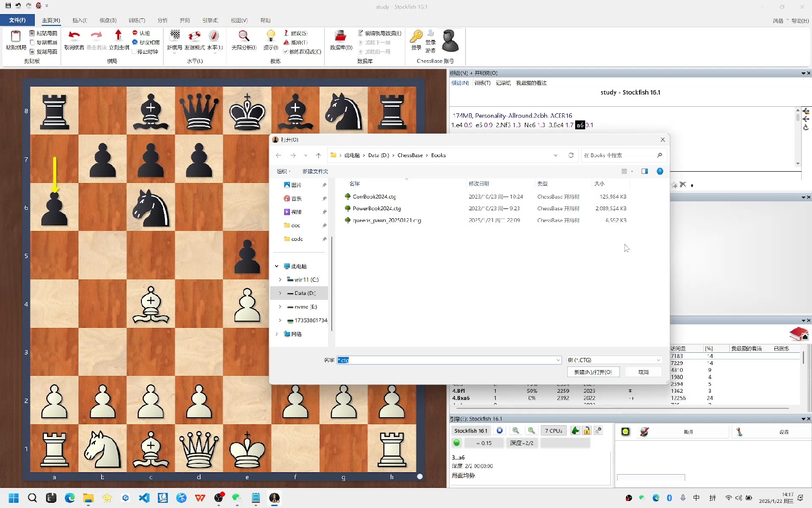The image size is (812, 508).
Task: Click the 粘贴棋局 paste game icon
Action: point(16,37)
